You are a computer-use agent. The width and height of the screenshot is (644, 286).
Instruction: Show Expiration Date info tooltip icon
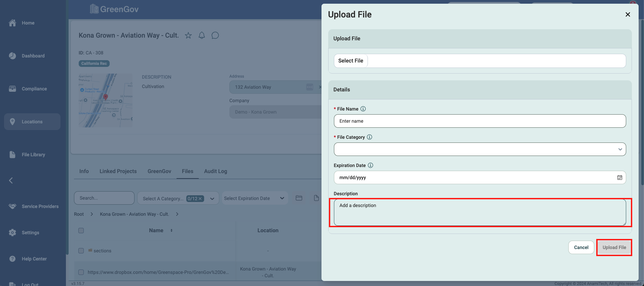(x=371, y=165)
